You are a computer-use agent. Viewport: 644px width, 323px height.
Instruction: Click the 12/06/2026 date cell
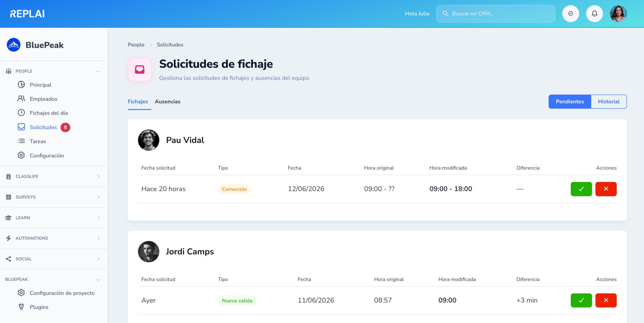[x=306, y=189]
